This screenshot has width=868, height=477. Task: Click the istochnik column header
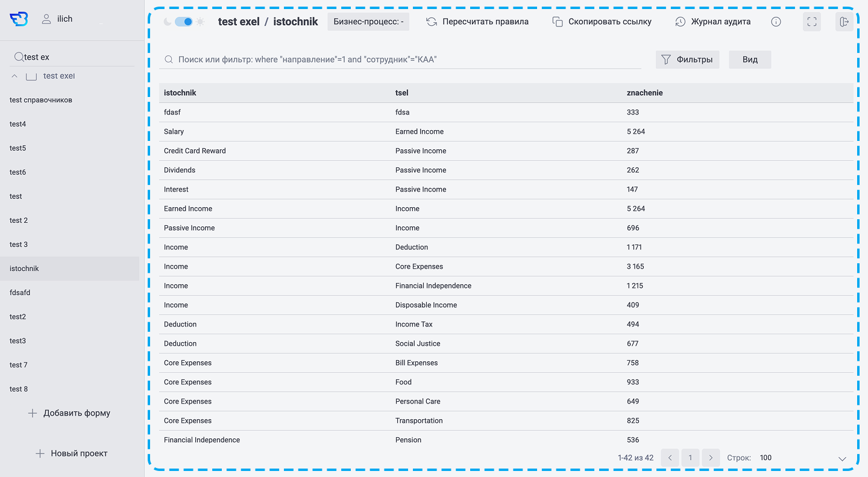tap(180, 93)
